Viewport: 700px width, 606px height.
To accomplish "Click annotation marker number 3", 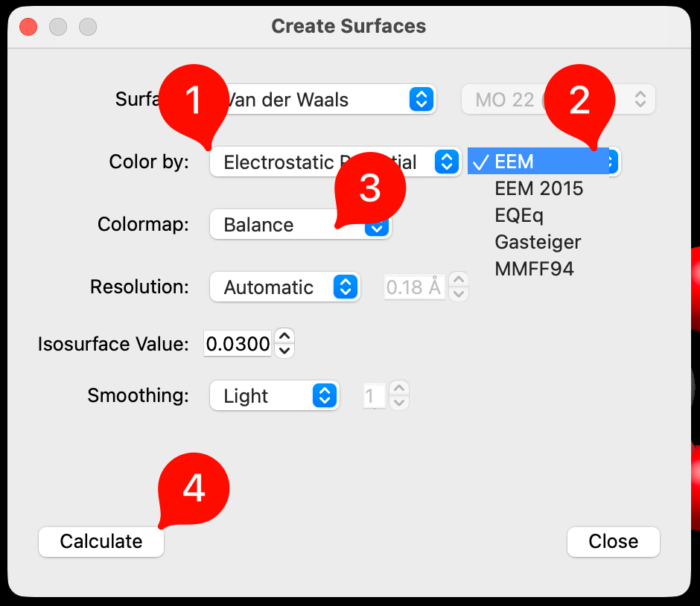I will click(370, 189).
